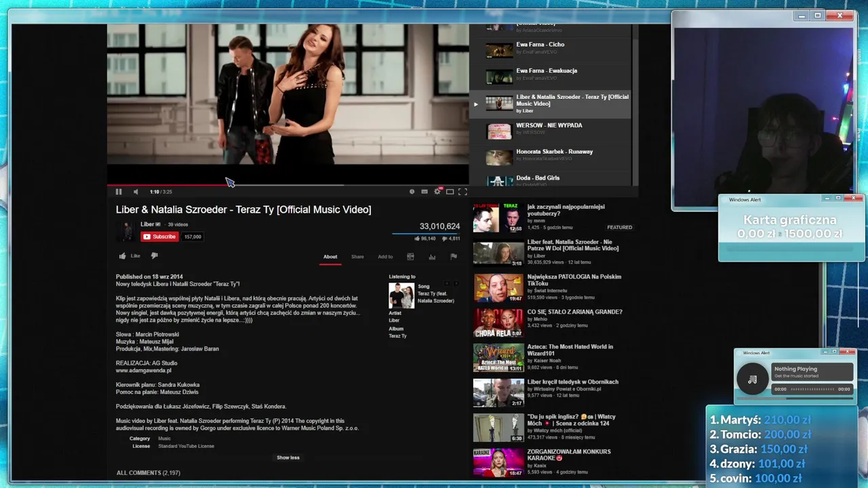Click the thumbs down dislike icon
This screenshot has width=868, height=488.
(x=154, y=256)
